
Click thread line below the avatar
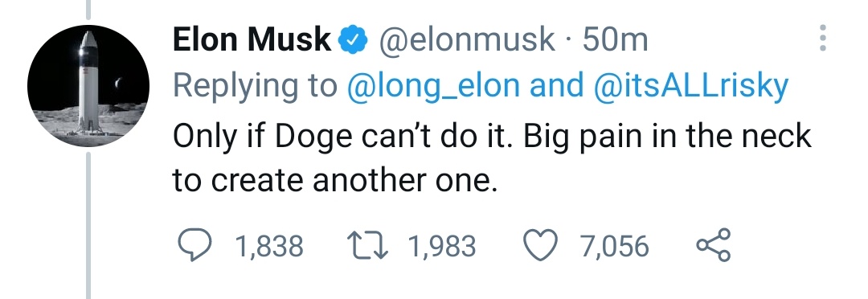(88, 226)
